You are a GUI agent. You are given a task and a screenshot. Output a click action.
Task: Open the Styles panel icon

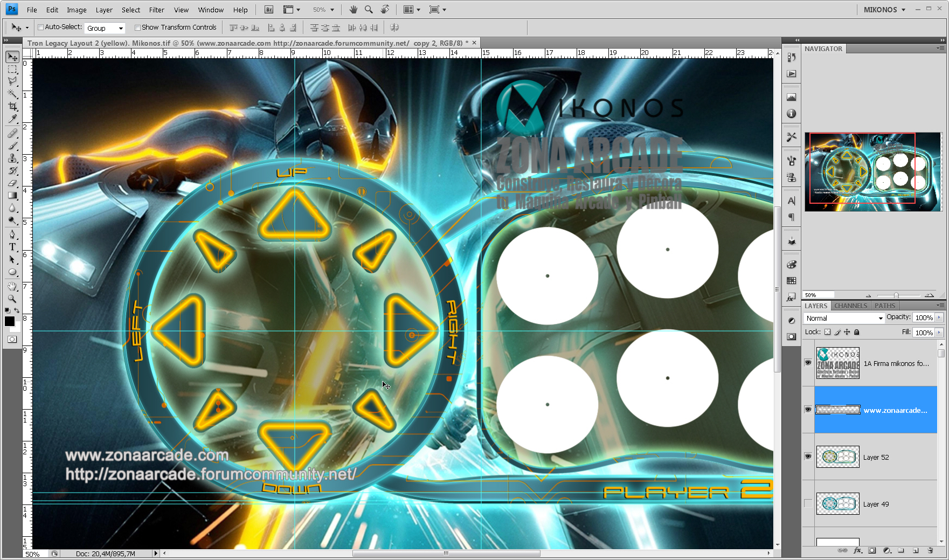pyautogui.click(x=791, y=297)
